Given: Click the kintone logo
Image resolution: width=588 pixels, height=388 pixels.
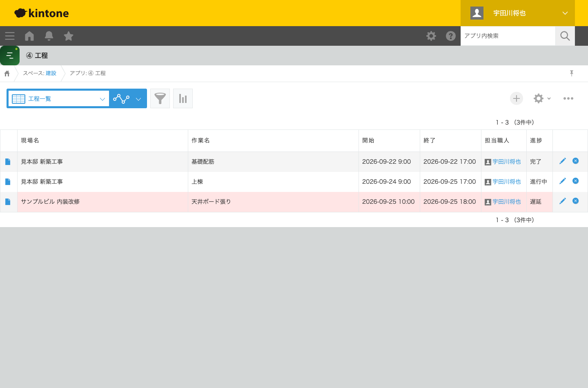Looking at the screenshot, I should [x=42, y=13].
